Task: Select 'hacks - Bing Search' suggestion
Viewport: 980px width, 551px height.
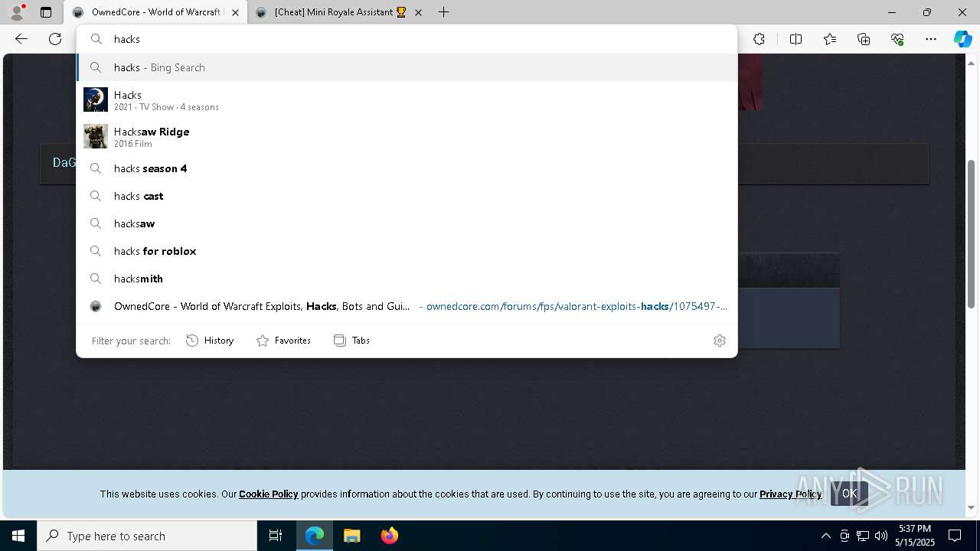Action: (x=407, y=67)
